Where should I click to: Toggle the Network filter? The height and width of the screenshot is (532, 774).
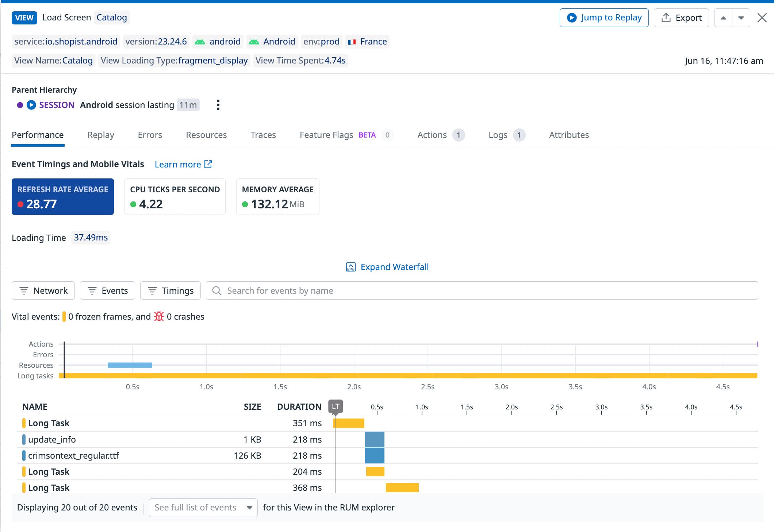tap(43, 290)
